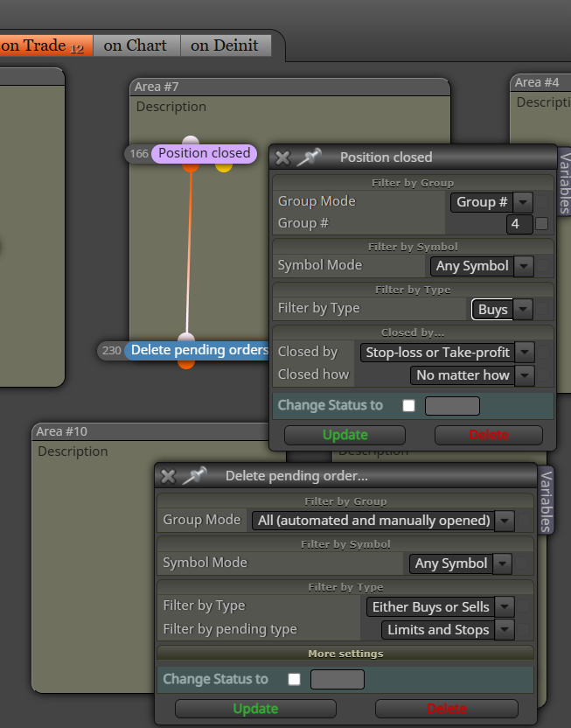The height and width of the screenshot is (728, 571).
Task: Select the Delete pending orders block
Action: pos(197,350)
